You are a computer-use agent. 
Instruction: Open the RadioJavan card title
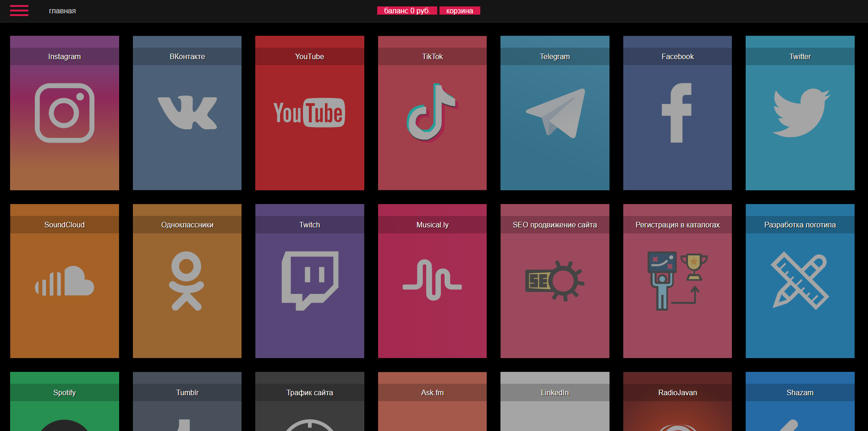click(677, 392)
